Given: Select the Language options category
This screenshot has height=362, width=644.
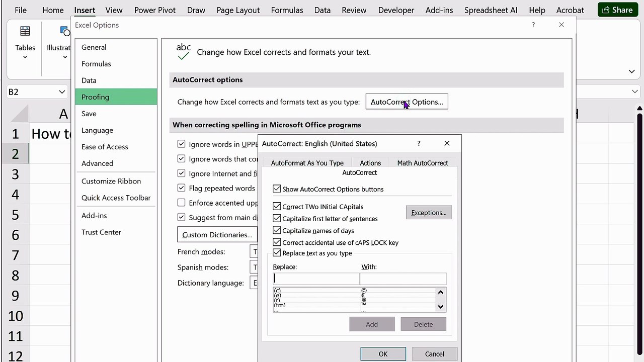Looking at the screenshot, I should pyautogui.click(x=116, y=130).
